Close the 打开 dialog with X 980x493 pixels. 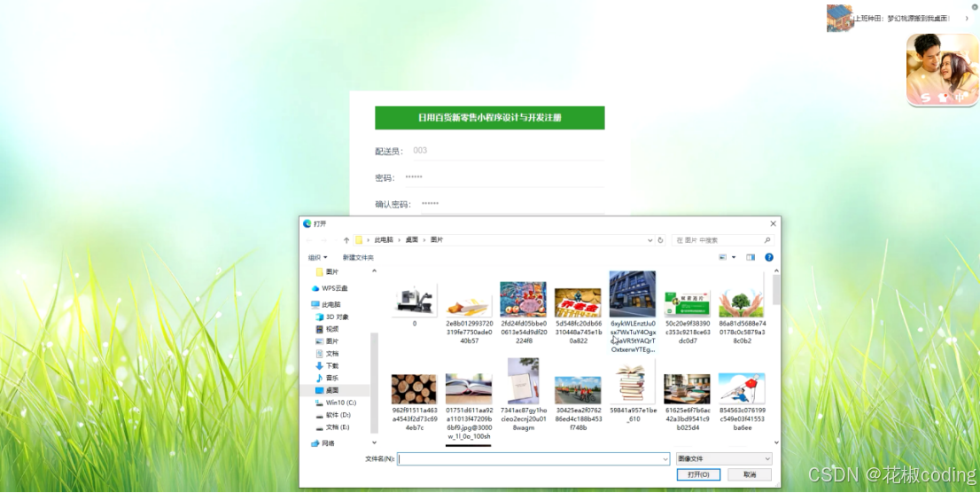tap(774, 223)
